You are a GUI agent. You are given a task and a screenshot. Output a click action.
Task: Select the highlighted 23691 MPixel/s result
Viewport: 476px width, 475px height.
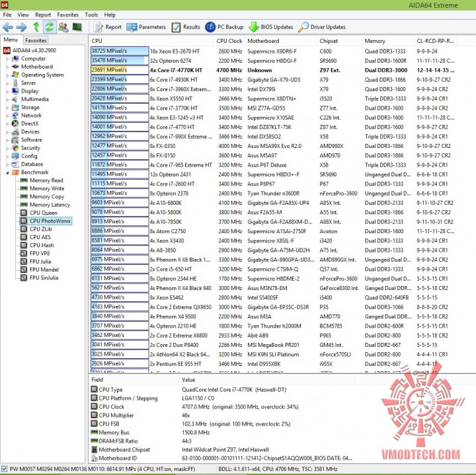coord(273,70)
